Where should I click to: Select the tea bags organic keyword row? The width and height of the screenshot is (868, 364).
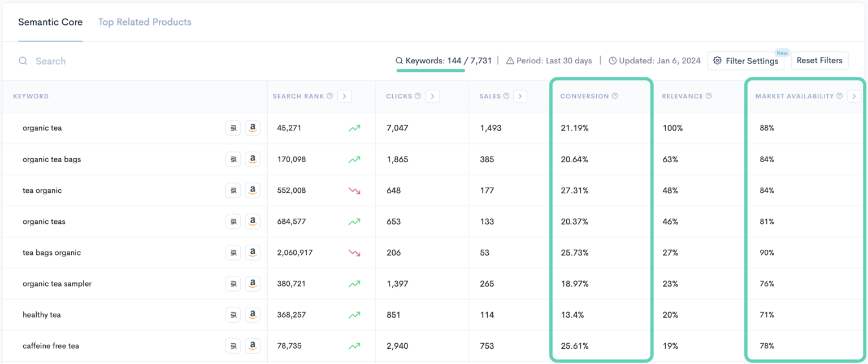pos(434,253)
